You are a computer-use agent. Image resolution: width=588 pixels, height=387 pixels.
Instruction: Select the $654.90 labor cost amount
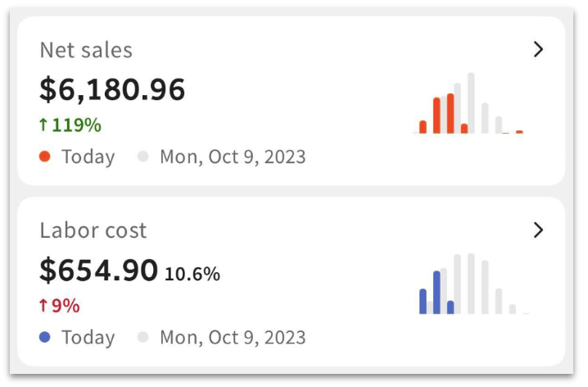coord(98,270)
